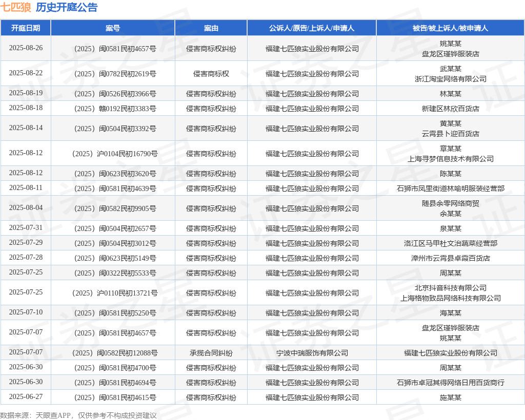Image resolution: width=525 pixels, height=420 pixels.
Task: Select defendant 北京抖音科技有限公司
Action: pyautogui.click(x=450, y=288)
